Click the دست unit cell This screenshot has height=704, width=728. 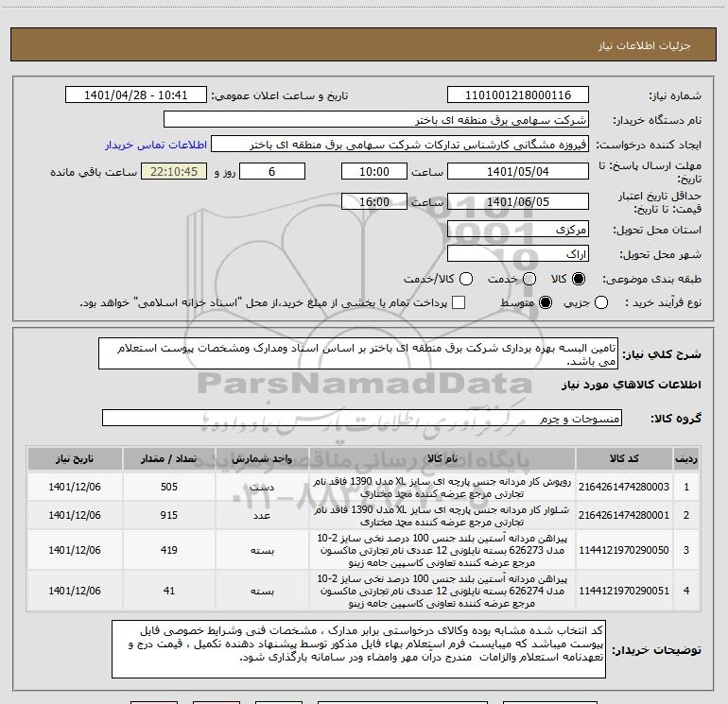point(262,487)
